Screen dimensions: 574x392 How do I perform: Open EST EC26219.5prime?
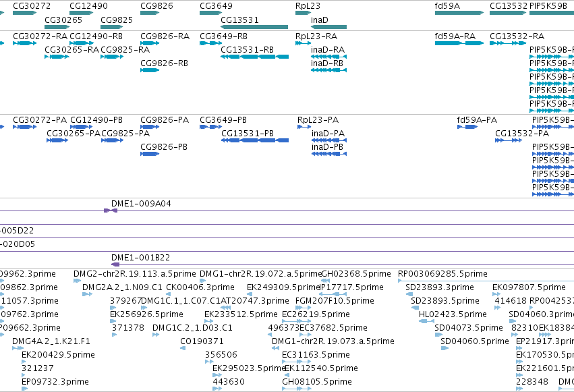(x=297, y=321)
